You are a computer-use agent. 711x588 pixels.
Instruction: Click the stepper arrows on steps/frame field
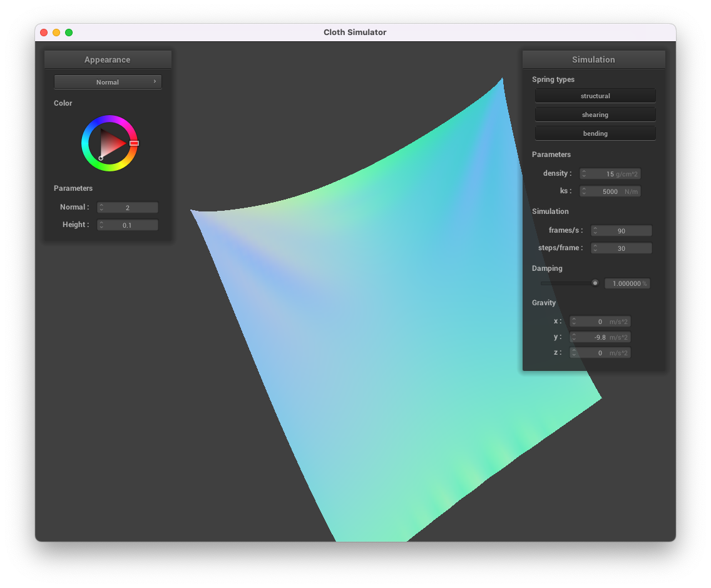click(595, 248)
